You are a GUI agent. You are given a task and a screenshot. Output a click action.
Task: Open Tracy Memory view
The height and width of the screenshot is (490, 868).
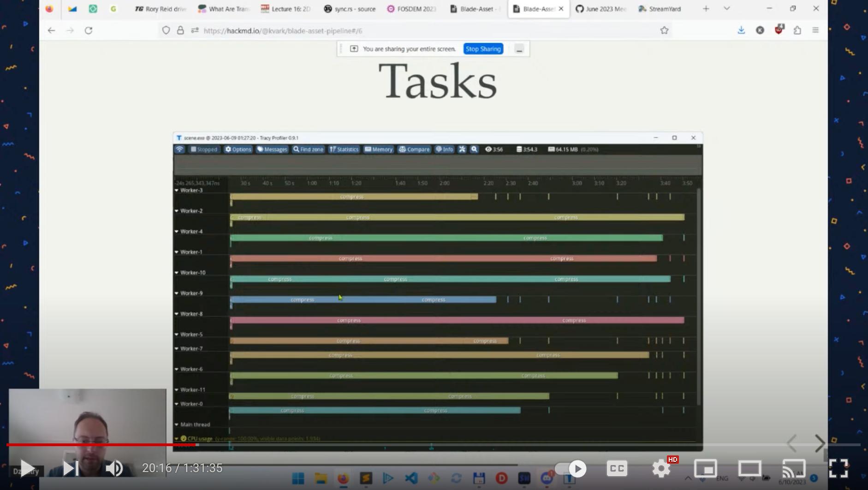(x=378, y=149)
